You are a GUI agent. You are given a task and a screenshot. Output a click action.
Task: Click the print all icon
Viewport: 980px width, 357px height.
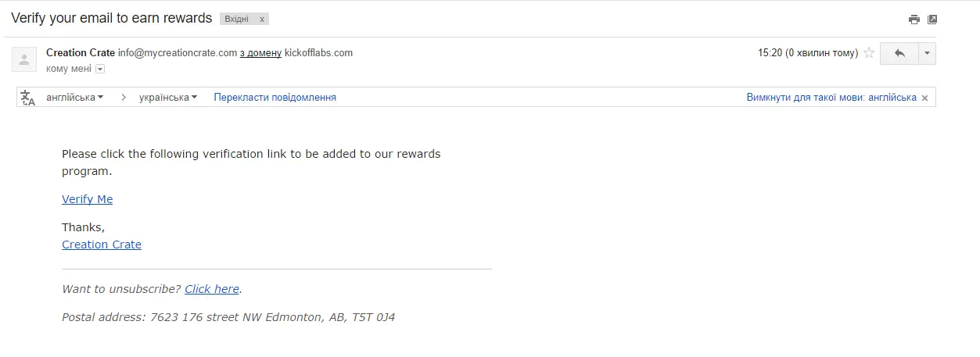tap(914, 20)
